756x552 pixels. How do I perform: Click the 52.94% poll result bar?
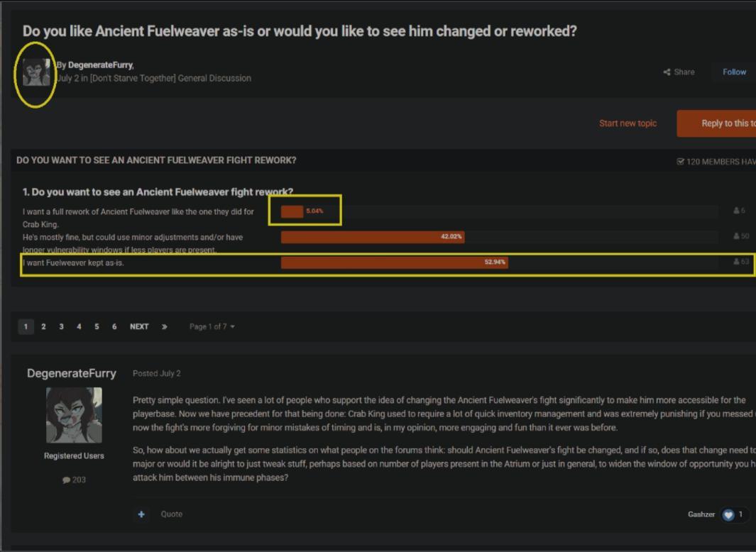[394, 263]
